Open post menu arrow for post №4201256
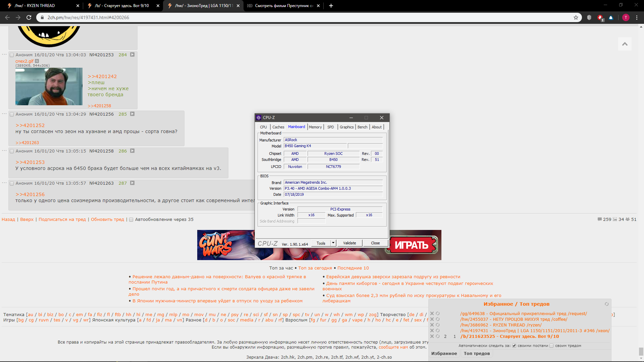 pos(132,114)
